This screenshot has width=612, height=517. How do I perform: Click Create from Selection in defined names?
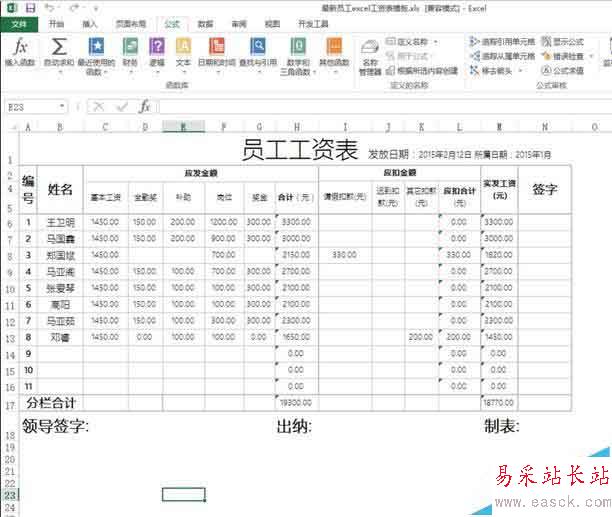tap(422, 71)
